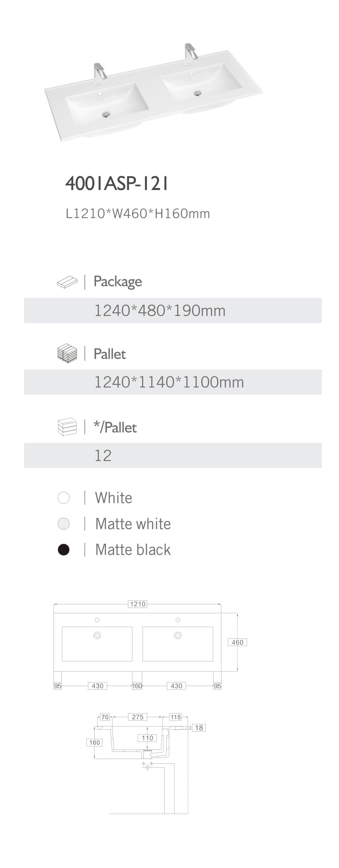Image resolution: width=339 pixels, height=868 pixels.
Task: Select the Matte white color swatch
Action: 64,523
